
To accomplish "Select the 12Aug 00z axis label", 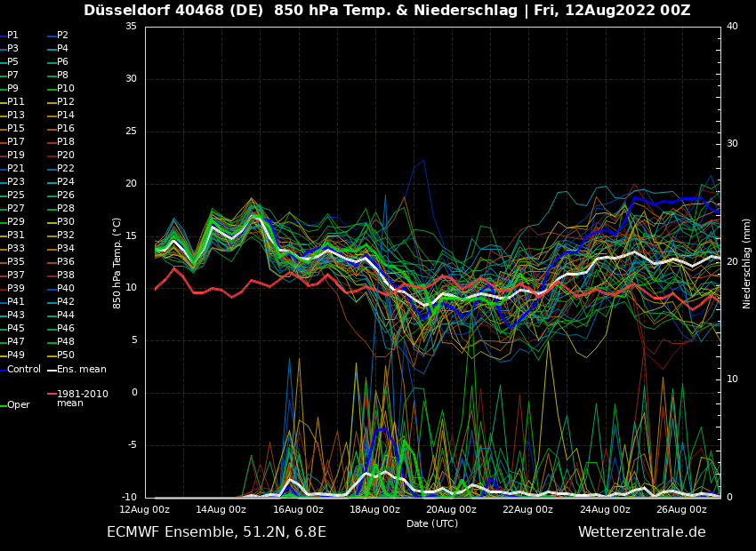I will click(145, 509).
